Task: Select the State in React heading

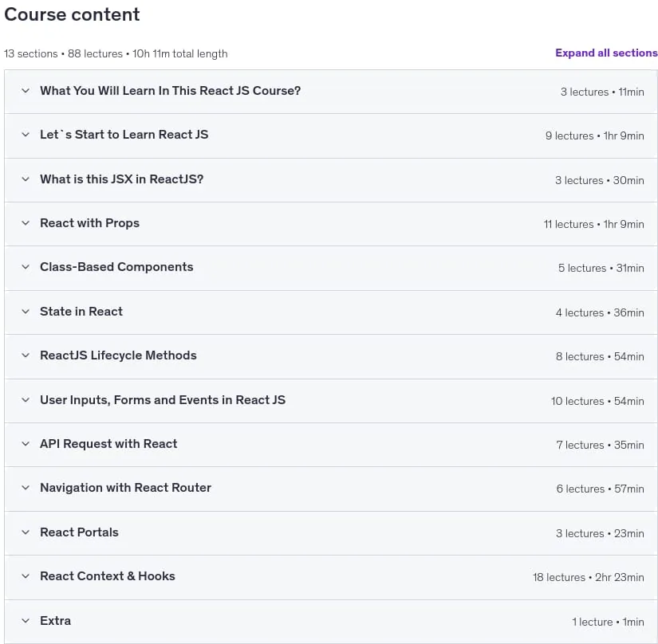Action: pos(81,312)
